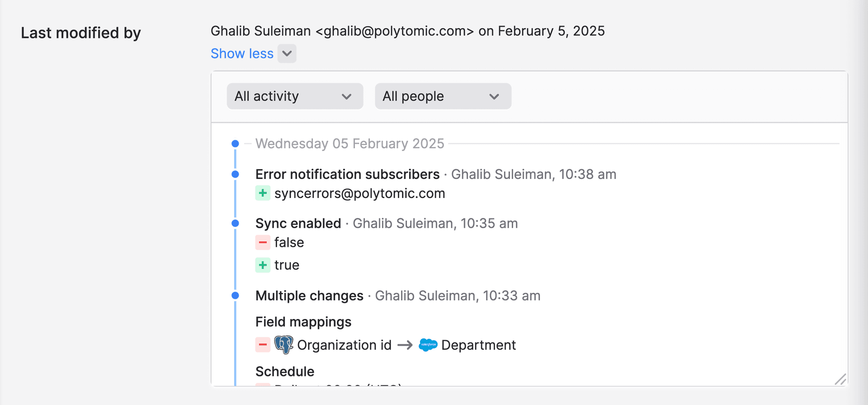Click the Error notification subscribers entry title
Screen dimensions: 868x405
[347, 174]
